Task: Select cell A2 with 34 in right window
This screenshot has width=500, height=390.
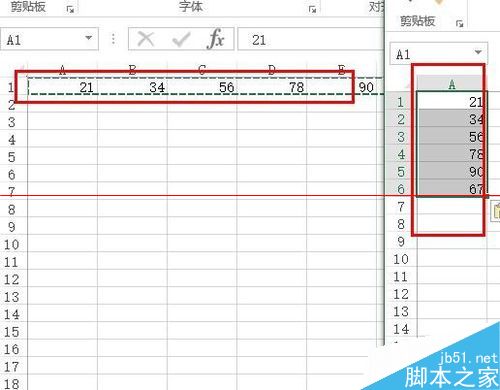Action: point(452,119)
